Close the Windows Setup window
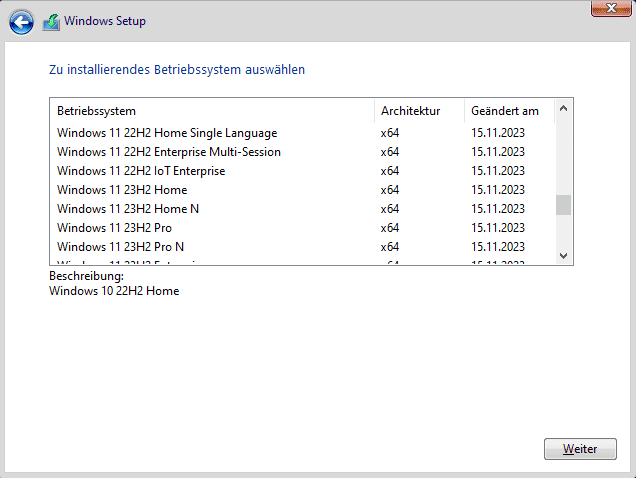Image resolution: width=636 pixels, height=478 pixels. pos(611,8)
